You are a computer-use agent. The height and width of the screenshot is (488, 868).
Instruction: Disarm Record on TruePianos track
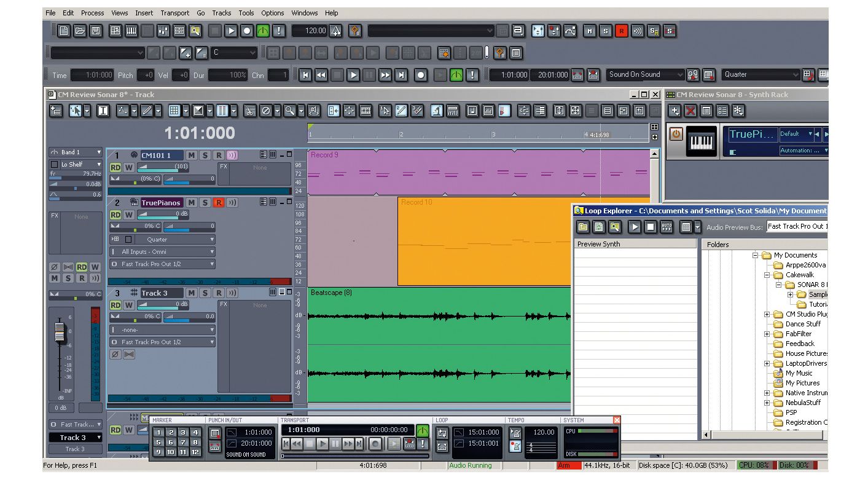(218, 202)
